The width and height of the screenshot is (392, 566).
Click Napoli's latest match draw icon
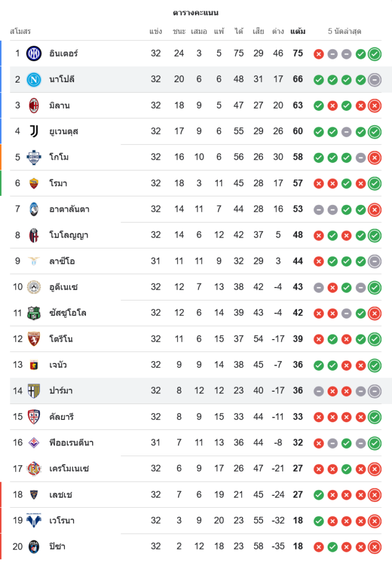[374, 80]
